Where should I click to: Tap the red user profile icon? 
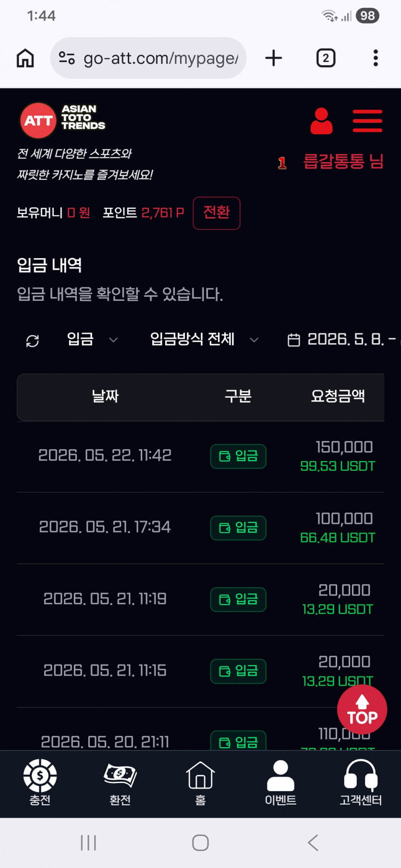pyautogui.click(x=321, y=121)
